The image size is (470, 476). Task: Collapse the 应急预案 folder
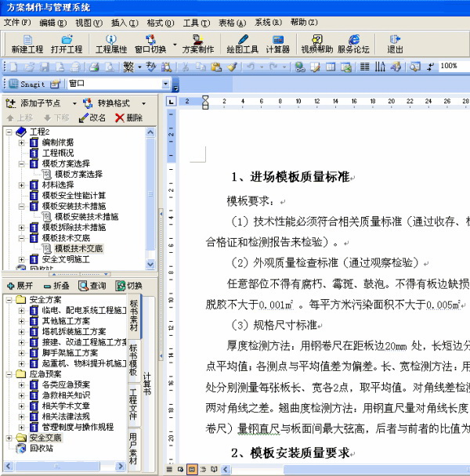click(9, 374)
